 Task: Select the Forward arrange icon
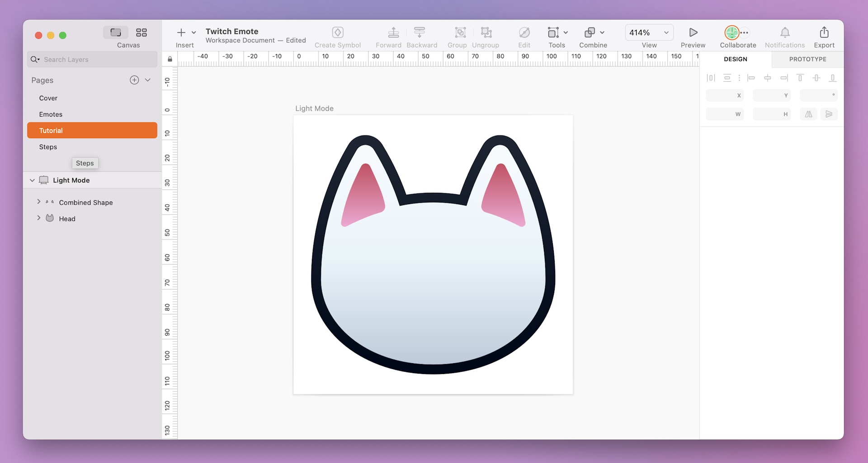point(393,33)
